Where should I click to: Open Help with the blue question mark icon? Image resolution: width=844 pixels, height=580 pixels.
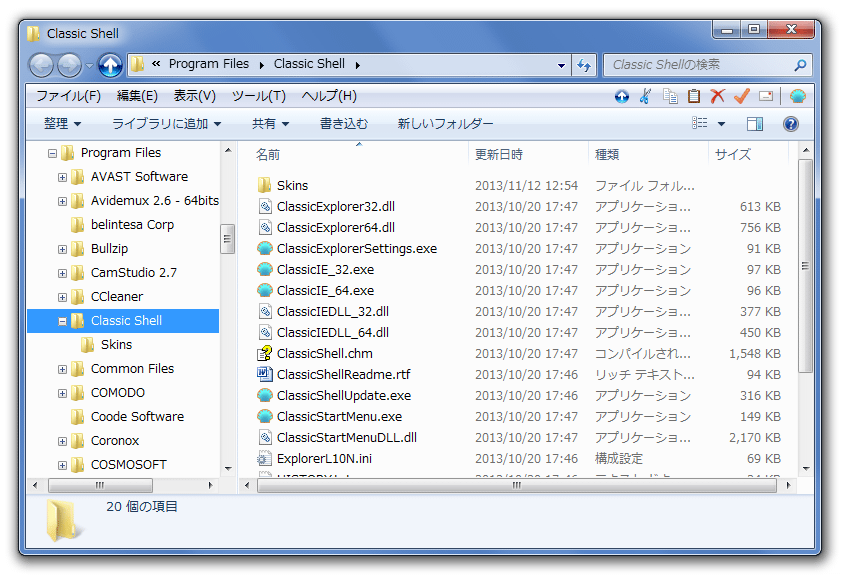790,124
